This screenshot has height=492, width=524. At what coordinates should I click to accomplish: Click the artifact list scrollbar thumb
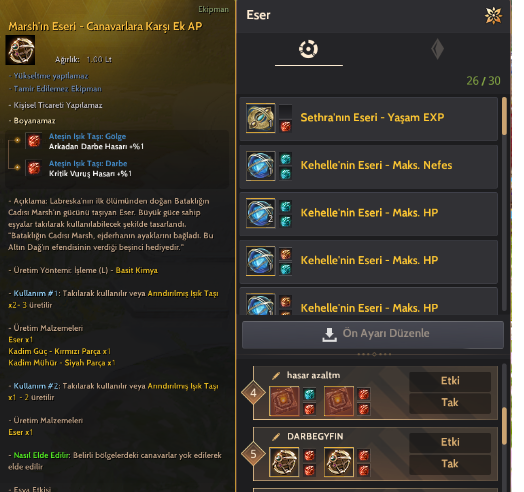[504, 116]
